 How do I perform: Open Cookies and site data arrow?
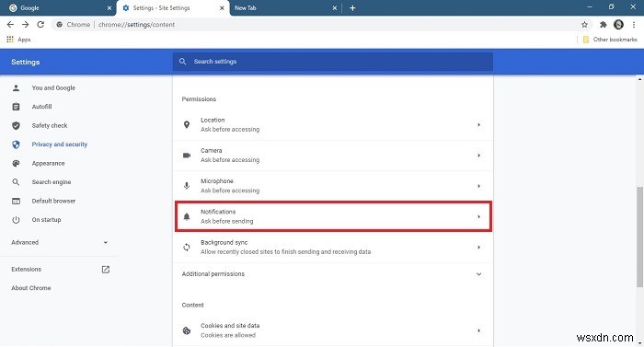[479, 330]
